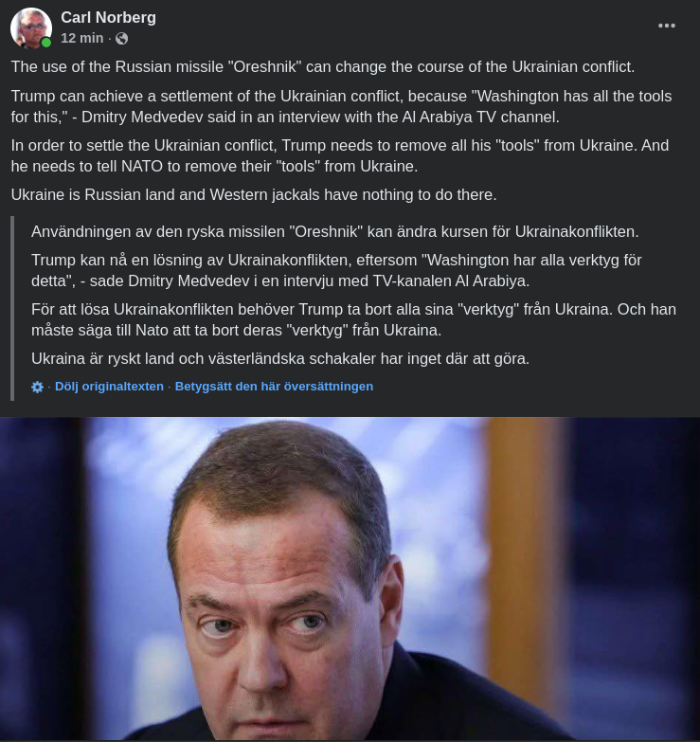
Task: Click "Betygsätt den här översättningen" link
Action: pos(274,387)
